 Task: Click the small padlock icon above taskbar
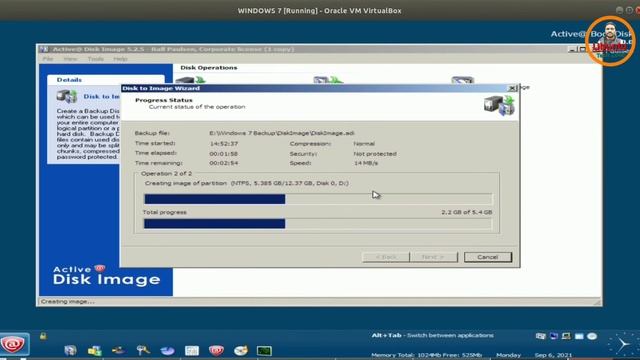click(43, 336)
